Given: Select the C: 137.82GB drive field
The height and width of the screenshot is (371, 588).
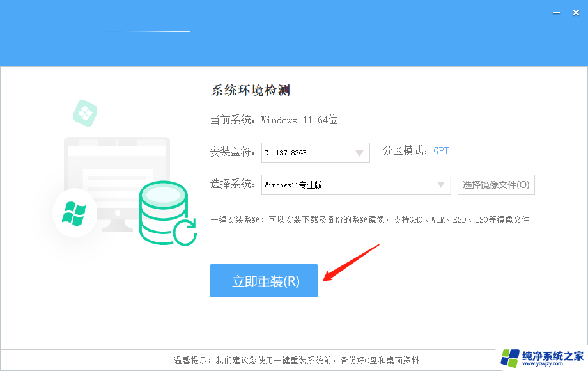Looking at the screenshot, I should click(x=315, y=153).
